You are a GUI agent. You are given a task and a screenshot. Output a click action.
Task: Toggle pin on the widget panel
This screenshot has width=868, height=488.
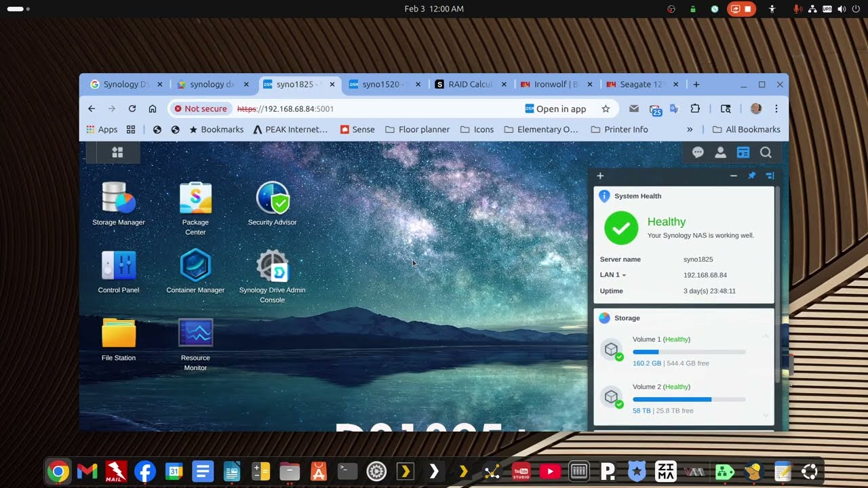coord(751,176)
